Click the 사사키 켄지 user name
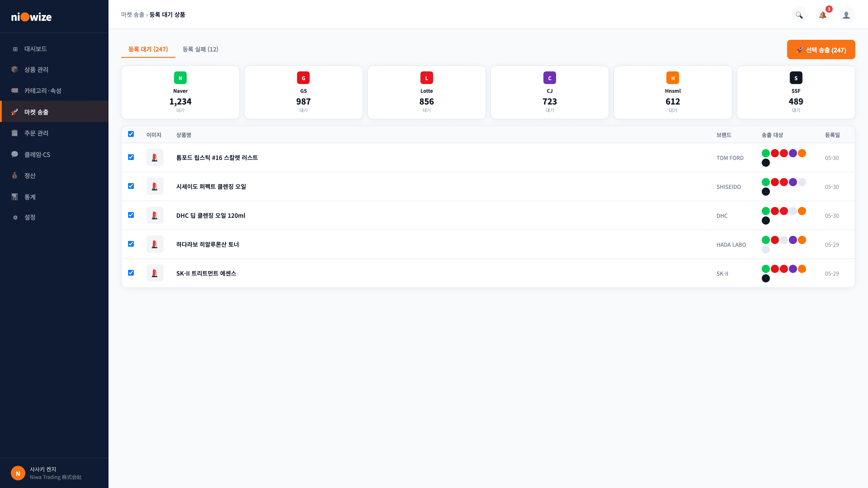Screen dimensions: 868x488 coord(43,469)
